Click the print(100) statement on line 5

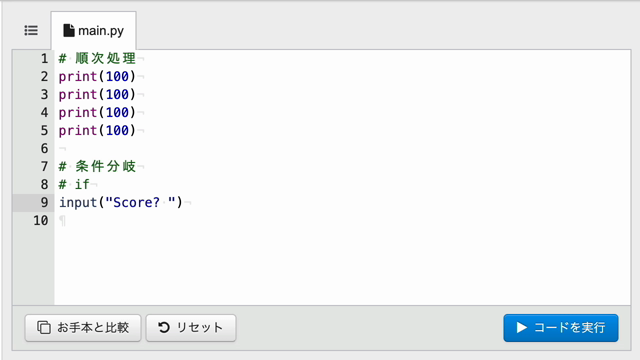click(97, 131)
